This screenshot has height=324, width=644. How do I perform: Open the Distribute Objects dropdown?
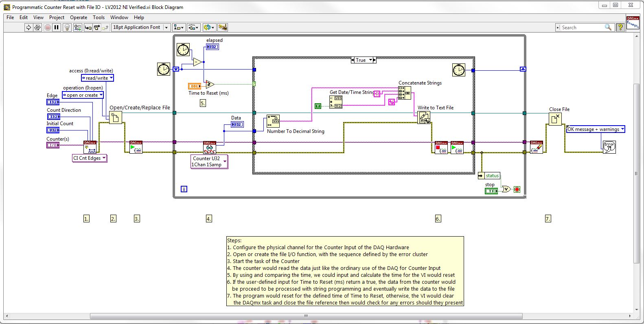(193, 27)
